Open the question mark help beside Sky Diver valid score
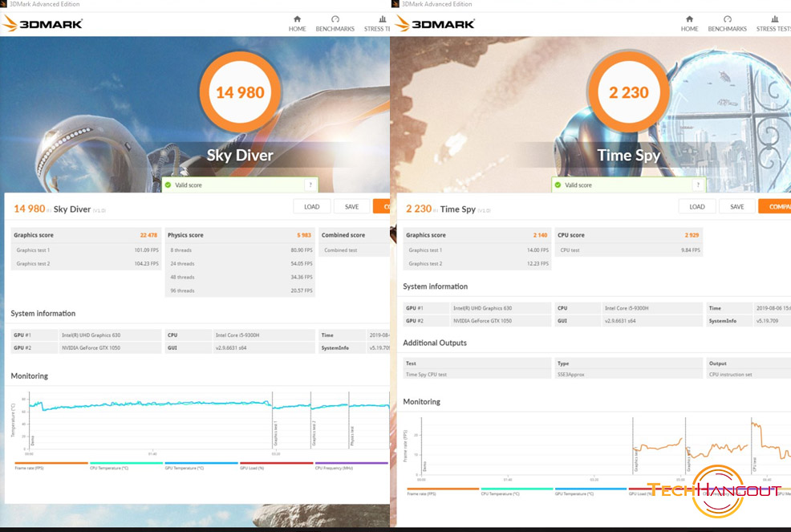The width and height of the screenshot is (791, 532). pyautogui.click(x=310, y=185)
